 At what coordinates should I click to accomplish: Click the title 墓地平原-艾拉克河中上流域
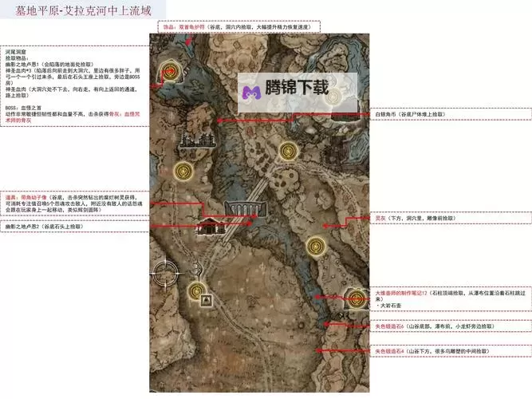click(x=83, y=10)
